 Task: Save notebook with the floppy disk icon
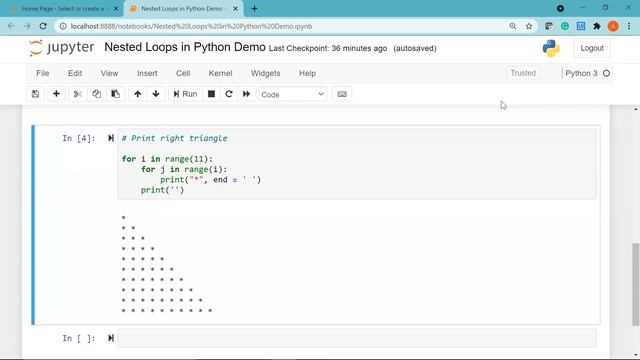(x=36, y=94)
